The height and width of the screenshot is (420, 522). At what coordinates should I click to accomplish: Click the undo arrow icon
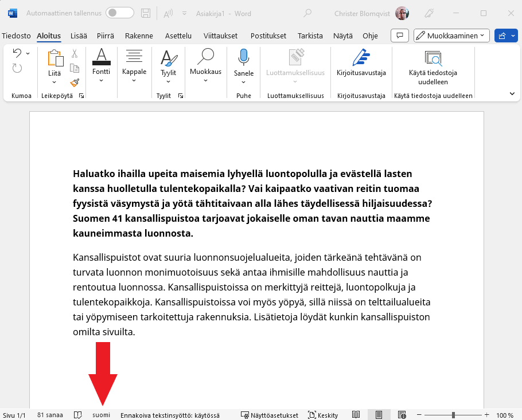17,53
